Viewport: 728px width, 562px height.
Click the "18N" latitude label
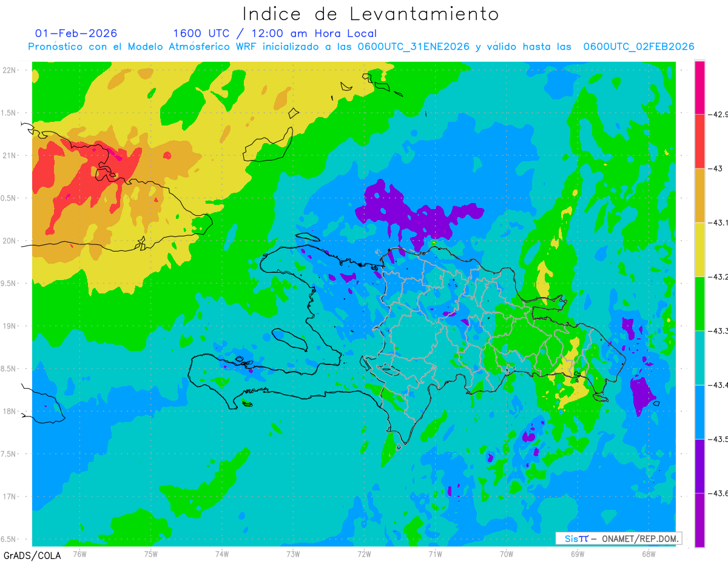[x=10, y=411]
